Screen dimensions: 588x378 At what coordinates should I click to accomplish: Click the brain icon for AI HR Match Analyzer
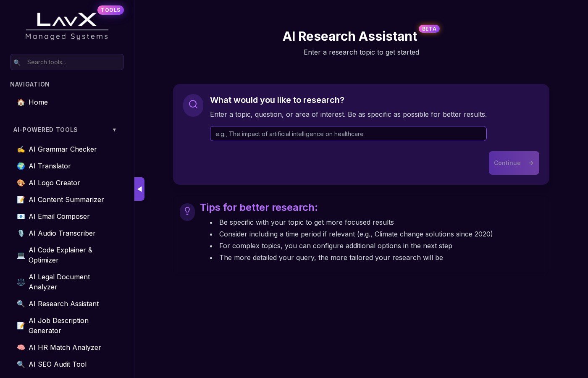pos(21,347)
